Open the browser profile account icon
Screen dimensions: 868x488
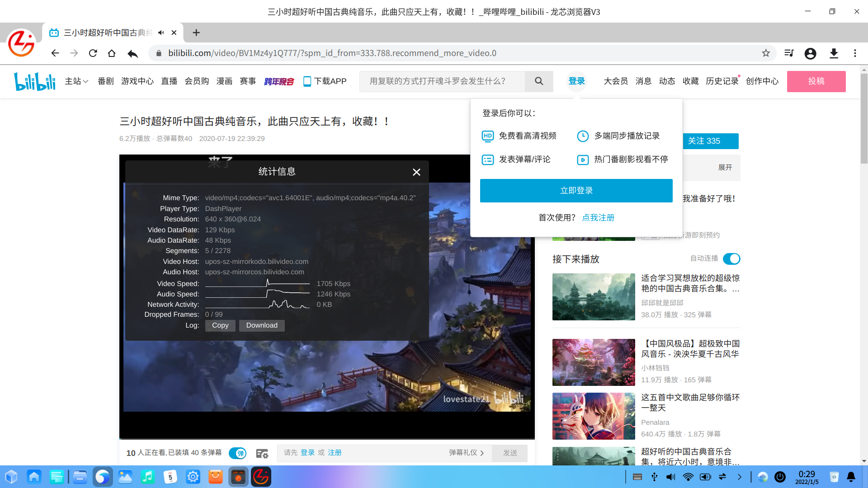click(x=810, y=53)
